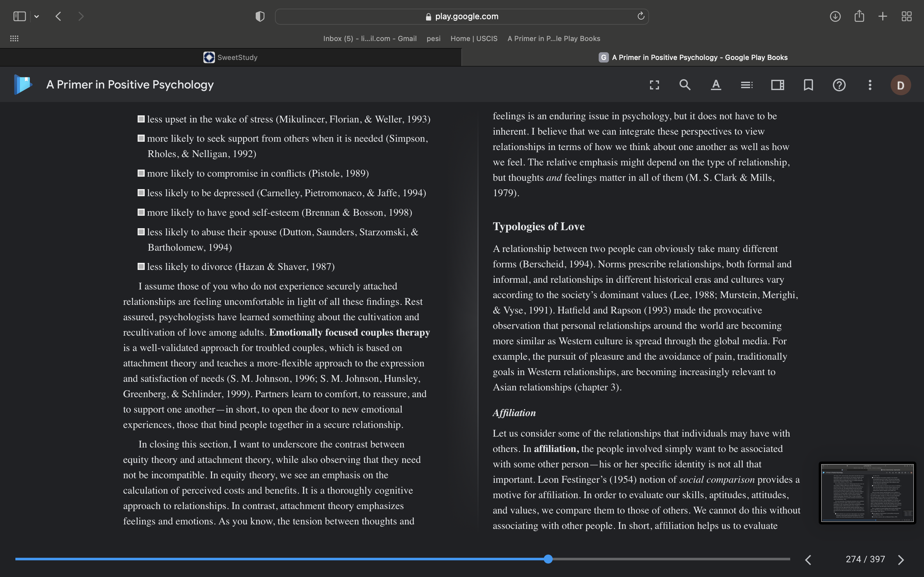Open the Inbox Gmail favorite link
Viewport: 924px width, 577px height.
[370, 38]
